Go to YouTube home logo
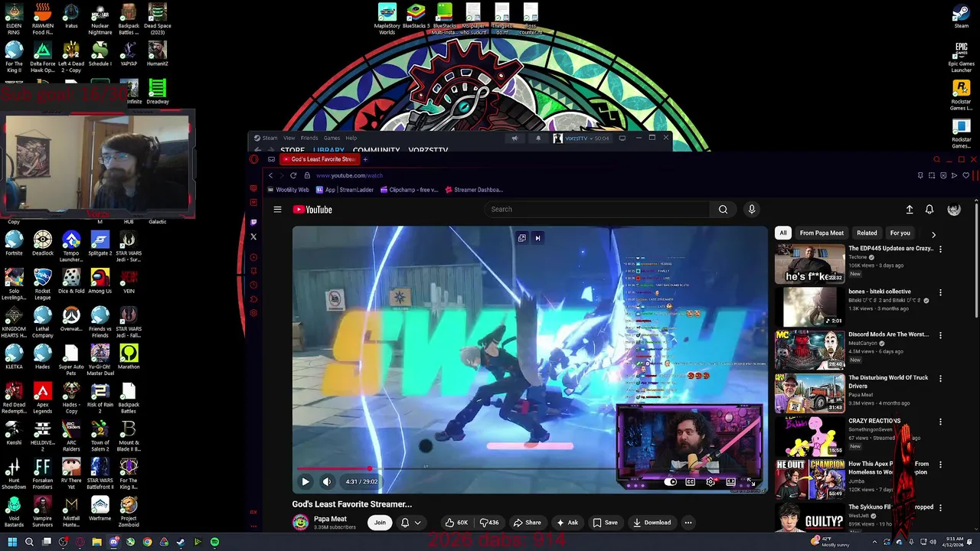 [312, 210]
